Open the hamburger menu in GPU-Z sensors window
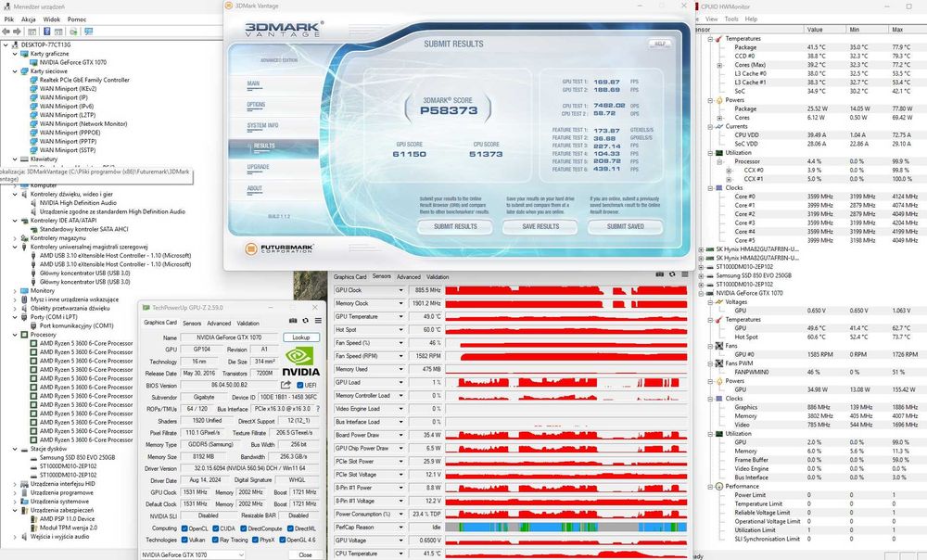The image size is (927, 560). coord(685,274)
